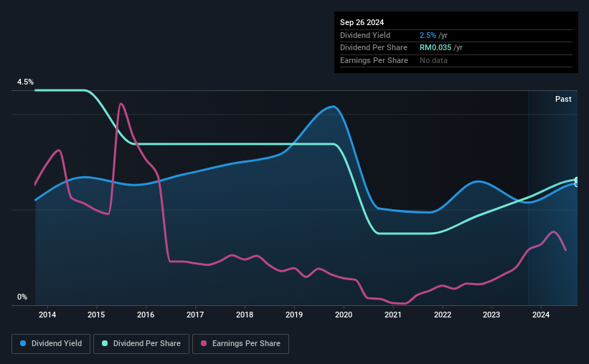Click the Dividend Per Share tooltip row label
Viewport: 589px width, 364px height.
pos(373,48)
